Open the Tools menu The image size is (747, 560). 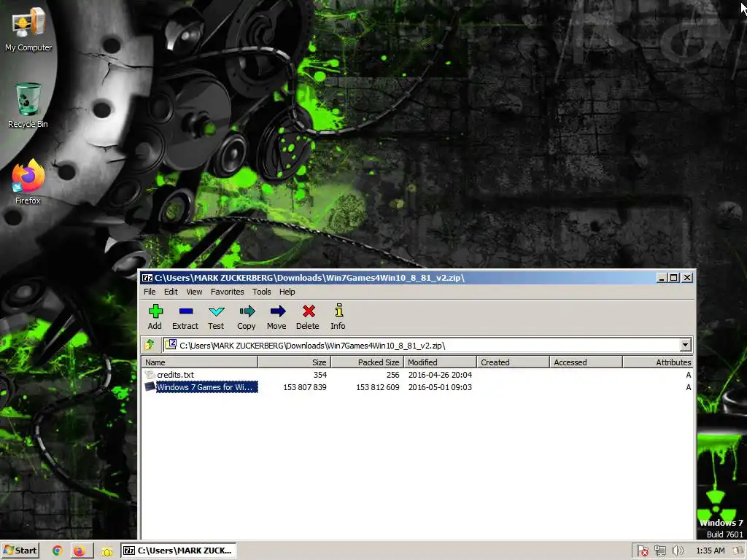click(x=262, y=292)
